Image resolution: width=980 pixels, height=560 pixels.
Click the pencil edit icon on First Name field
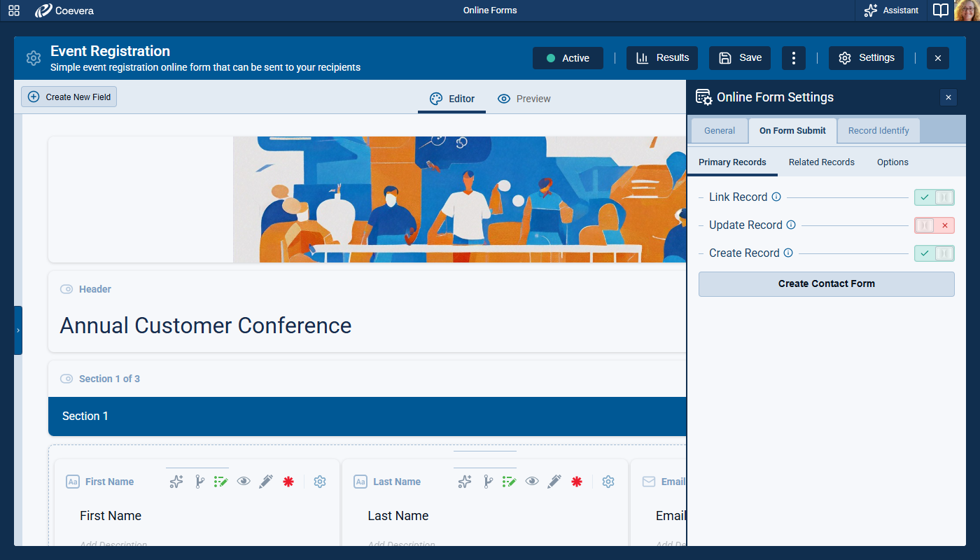[x=265, y=482]
